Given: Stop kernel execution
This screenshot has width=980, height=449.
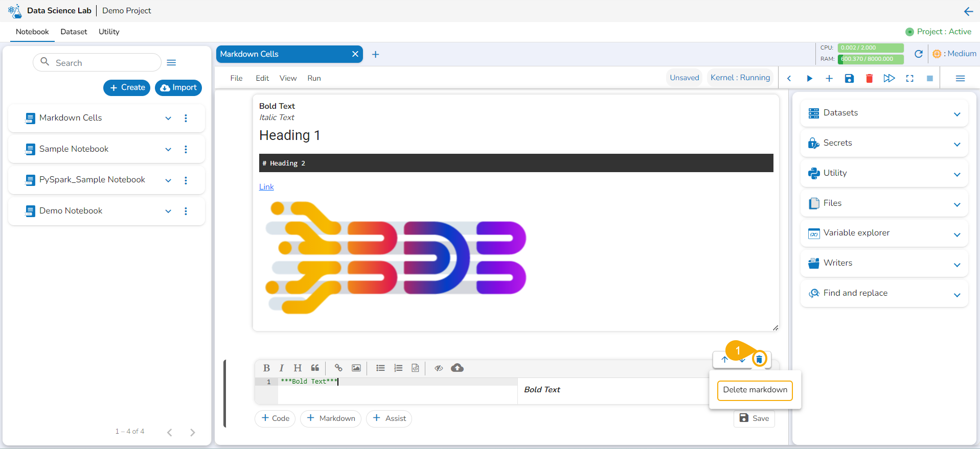Looking at the screenshot, I should 930,78.
